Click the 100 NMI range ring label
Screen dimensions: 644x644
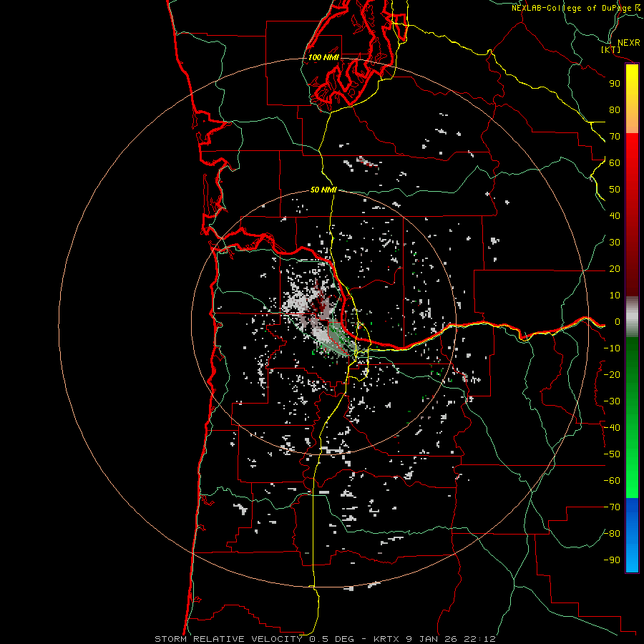[x=323, y=57]
